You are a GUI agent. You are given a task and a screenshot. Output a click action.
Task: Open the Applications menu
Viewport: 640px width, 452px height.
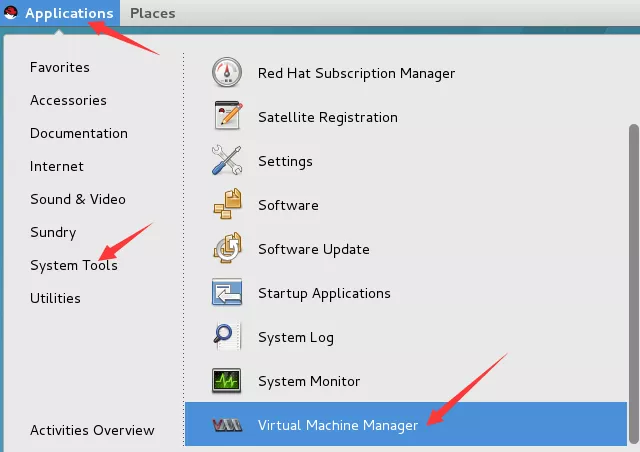[68, 13]
